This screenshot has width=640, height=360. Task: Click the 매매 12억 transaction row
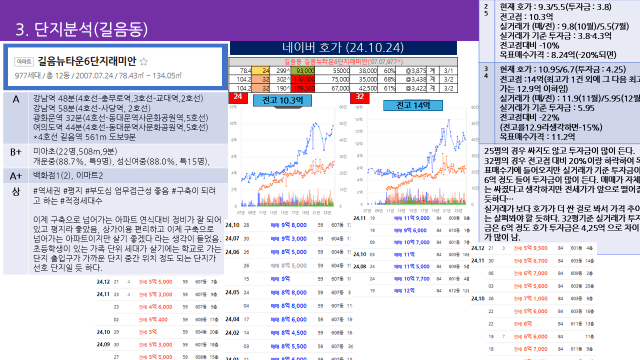(x=411, y=291)
